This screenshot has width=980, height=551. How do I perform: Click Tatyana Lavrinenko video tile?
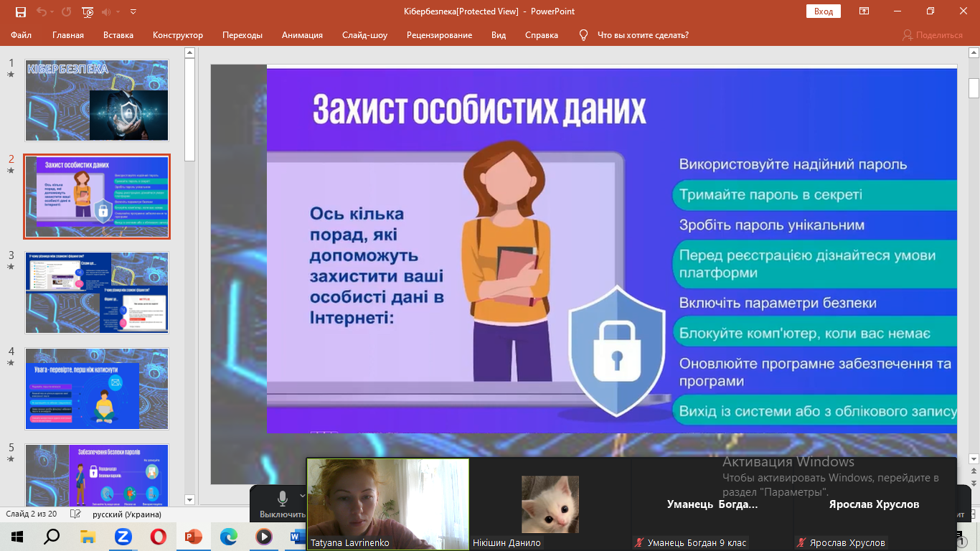point(388,504)
